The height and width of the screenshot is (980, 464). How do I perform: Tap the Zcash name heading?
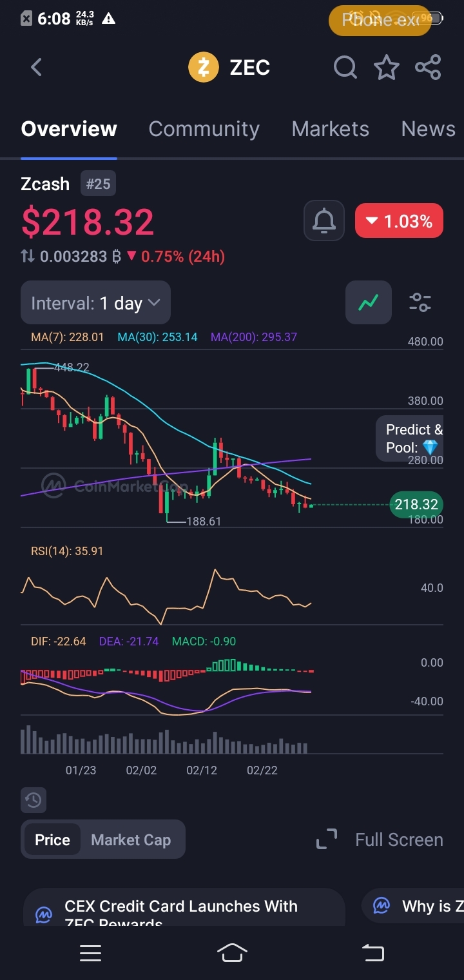(x=45, y=184)
